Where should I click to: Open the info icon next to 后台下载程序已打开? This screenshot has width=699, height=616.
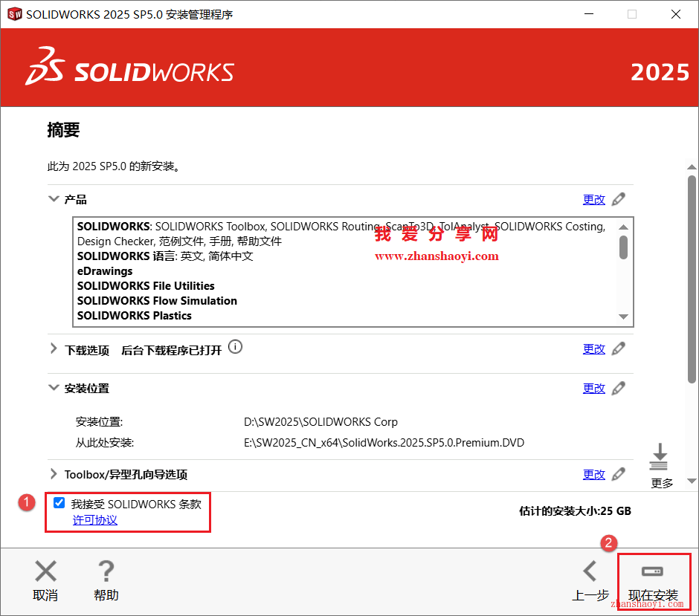coord(236,346)
